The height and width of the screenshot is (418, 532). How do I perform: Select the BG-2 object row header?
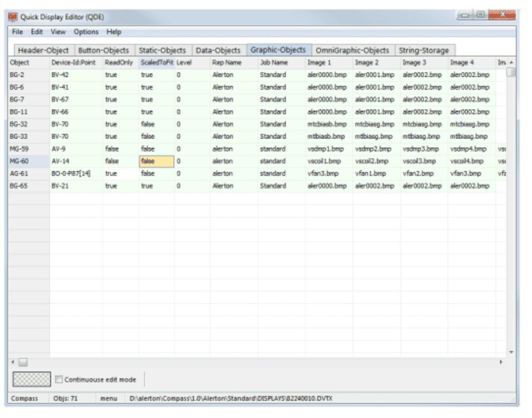29,75
